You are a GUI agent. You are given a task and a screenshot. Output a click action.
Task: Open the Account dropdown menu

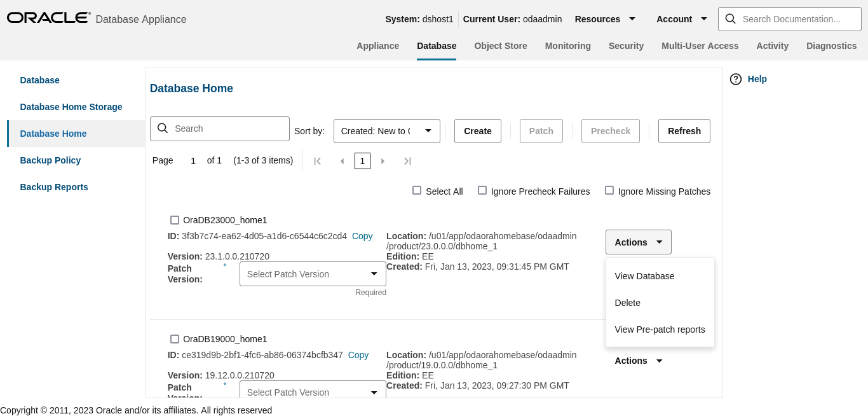pyautogui.click(x=682, y=19)
